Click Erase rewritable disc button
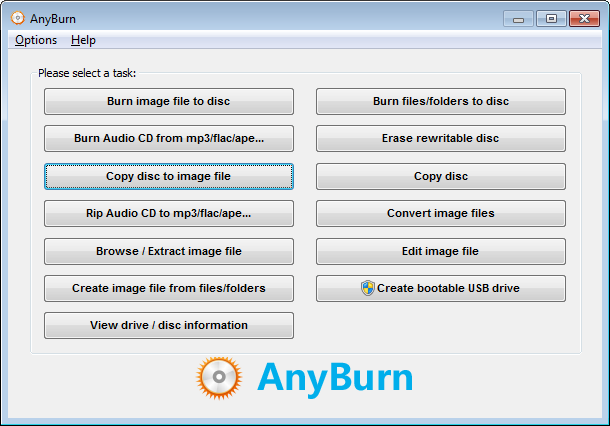 click(x=441, y=138)
